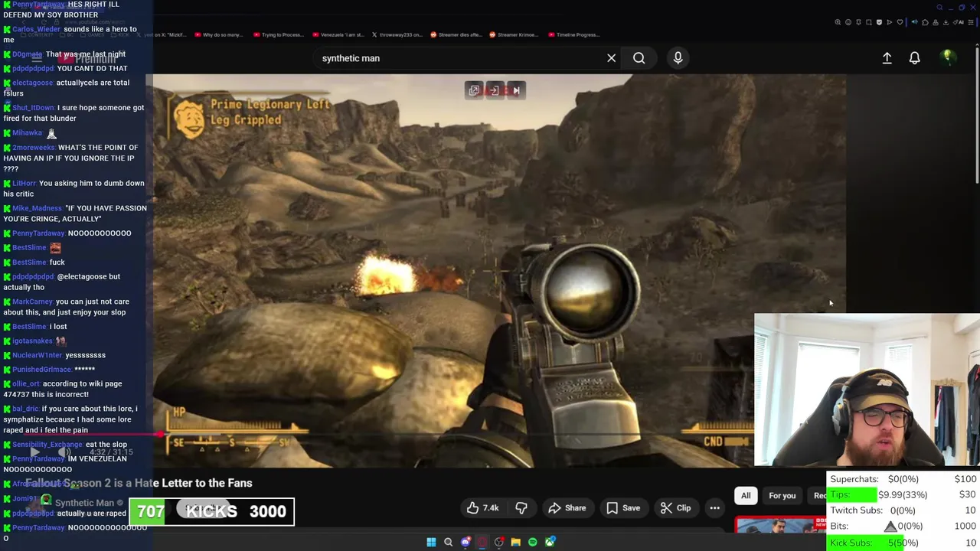
Task: Select the 'For you' filter chip
Action: click(782, 495)
